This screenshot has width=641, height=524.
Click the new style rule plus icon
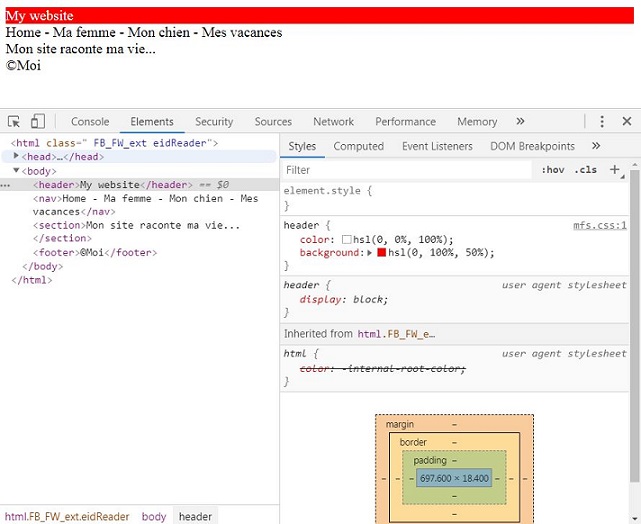point(615,170)
